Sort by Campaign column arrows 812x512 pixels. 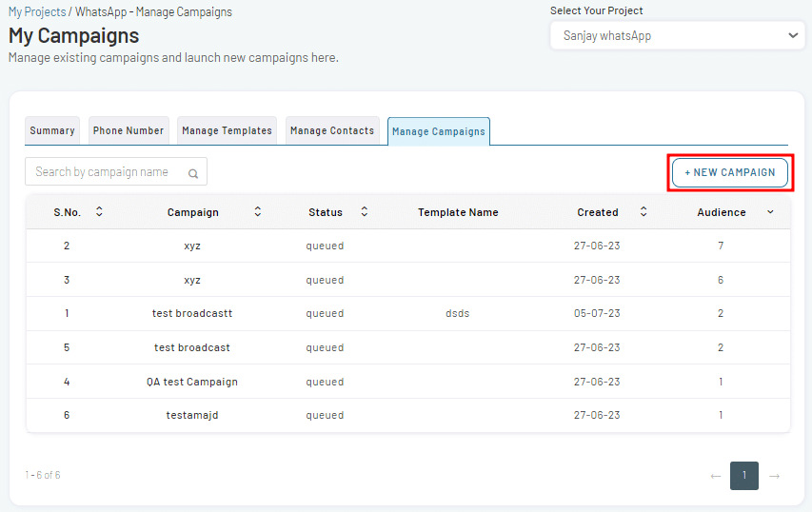click(257, 211)
